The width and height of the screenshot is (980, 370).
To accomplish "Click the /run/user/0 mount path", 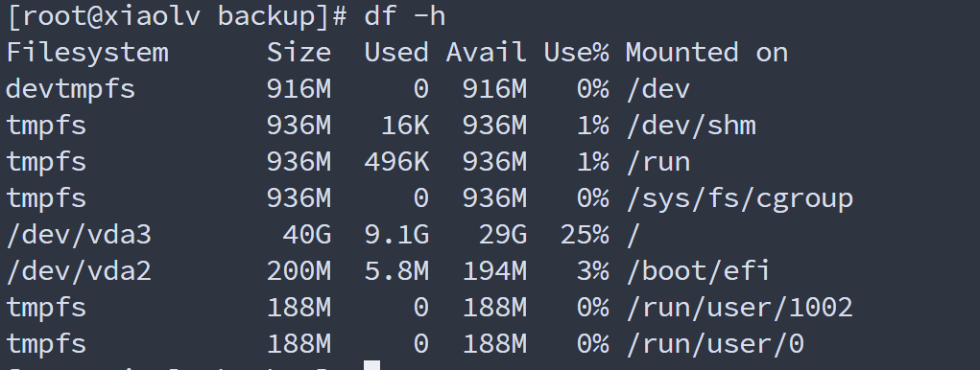I will coord(715,344).
